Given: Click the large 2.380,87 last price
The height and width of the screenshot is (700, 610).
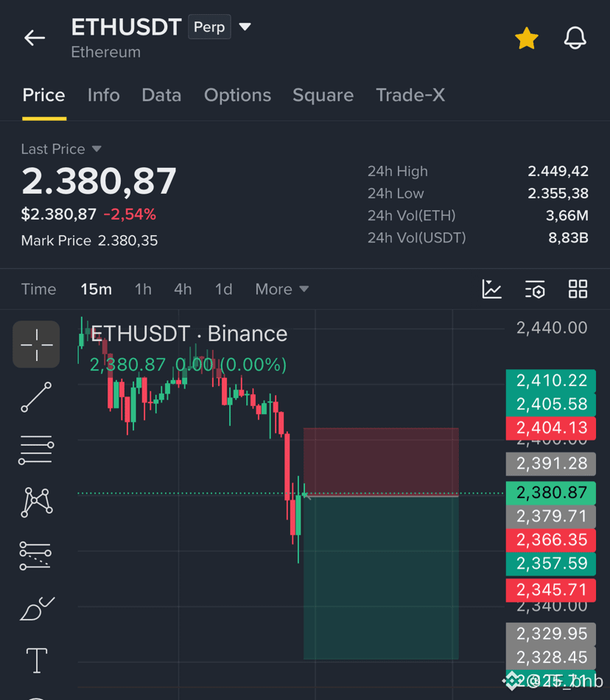Looking at the screenshot, I should [99, 181].
